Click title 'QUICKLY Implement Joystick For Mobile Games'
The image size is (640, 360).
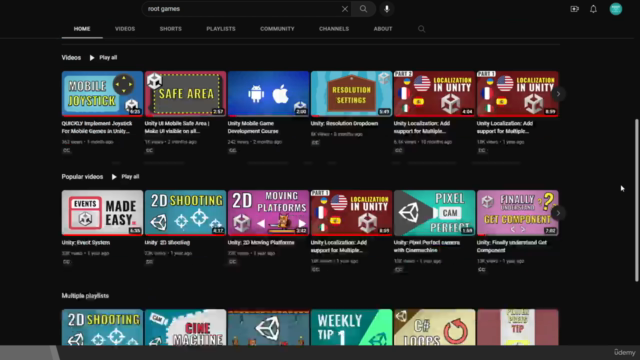pos(97,127)
